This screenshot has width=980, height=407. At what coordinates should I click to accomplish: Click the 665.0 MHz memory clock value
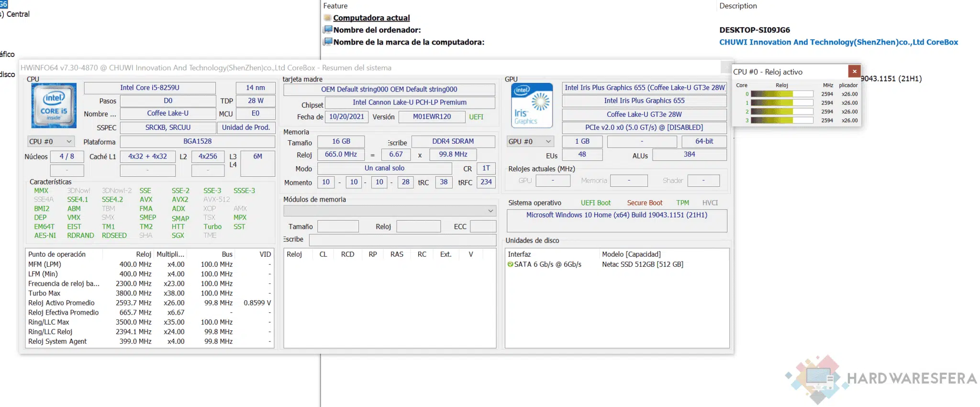(341, 155)
